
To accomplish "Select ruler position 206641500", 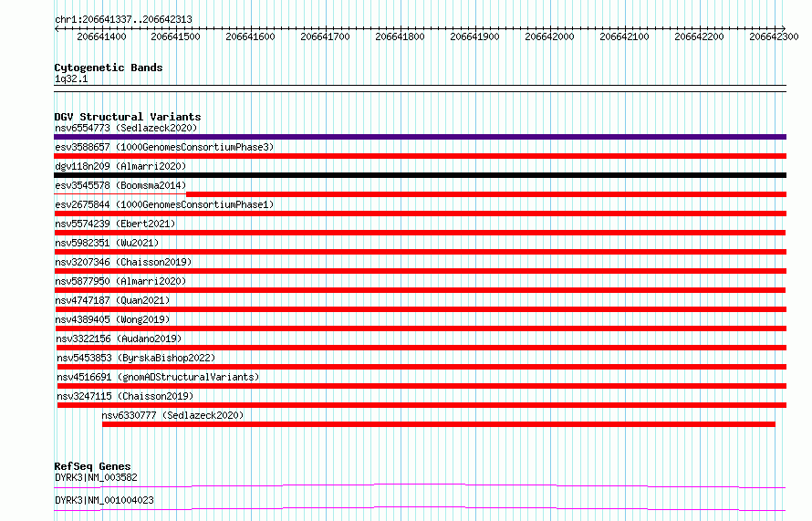I will tap(175, 36).
